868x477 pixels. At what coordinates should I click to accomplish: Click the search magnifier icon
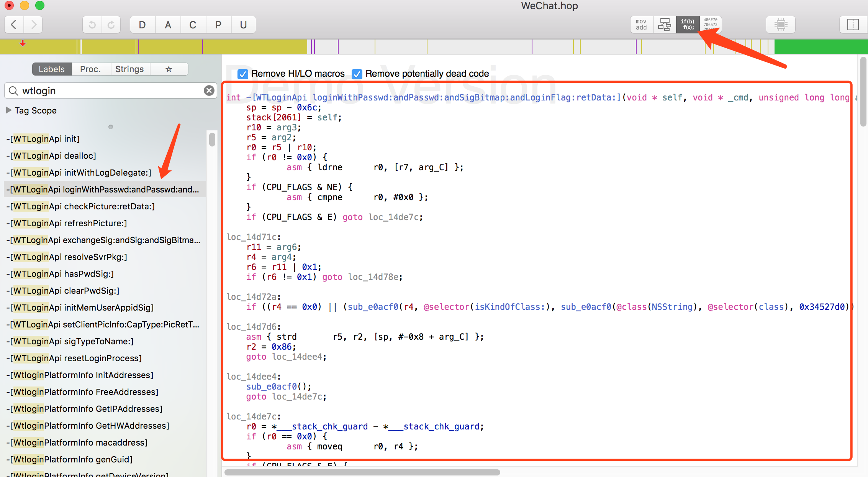point(13,91)
